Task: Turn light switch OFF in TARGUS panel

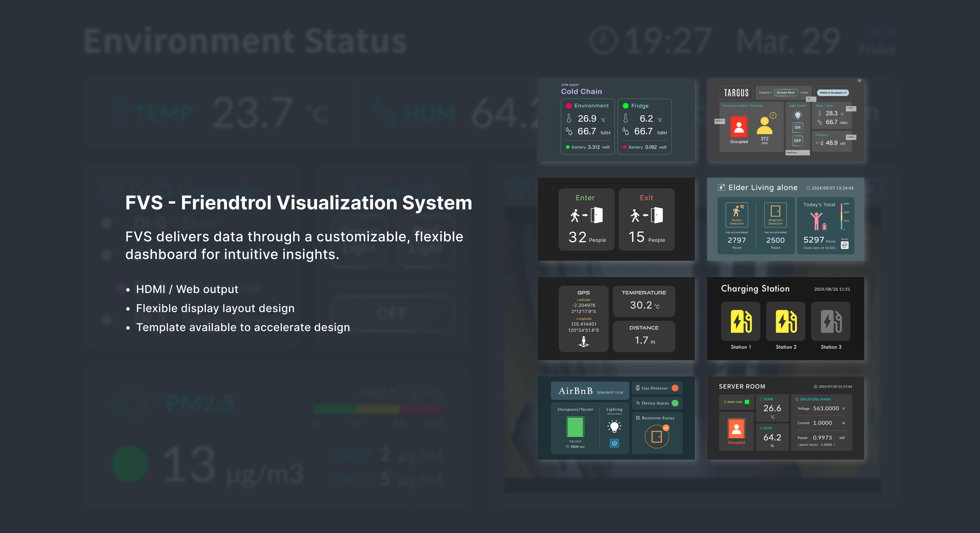Action: [798, 141]
